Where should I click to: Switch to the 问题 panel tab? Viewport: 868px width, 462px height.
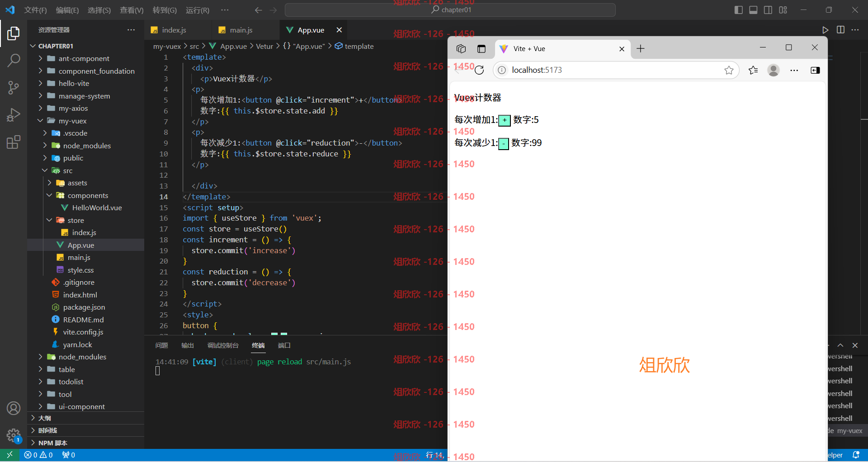click(161, 345)
